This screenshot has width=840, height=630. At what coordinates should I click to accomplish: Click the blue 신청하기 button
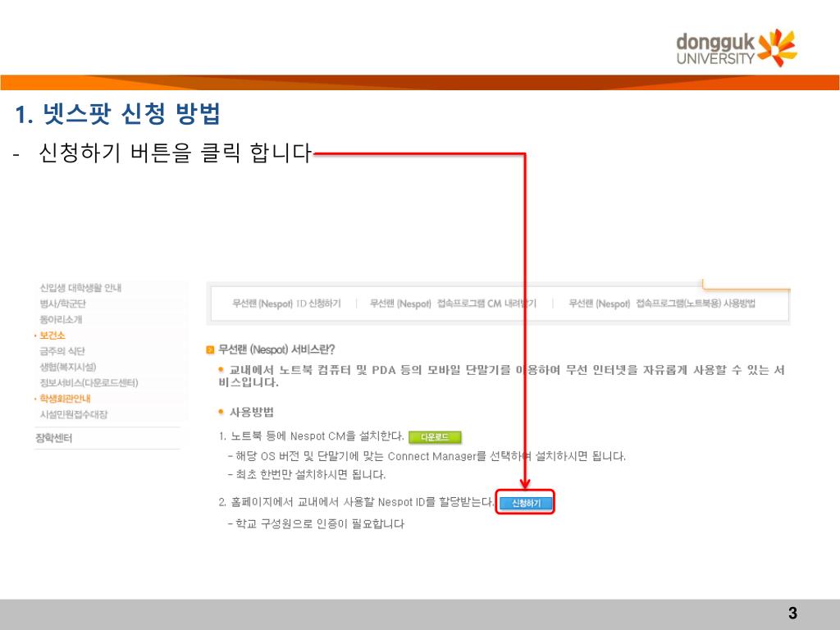(525, 503)
